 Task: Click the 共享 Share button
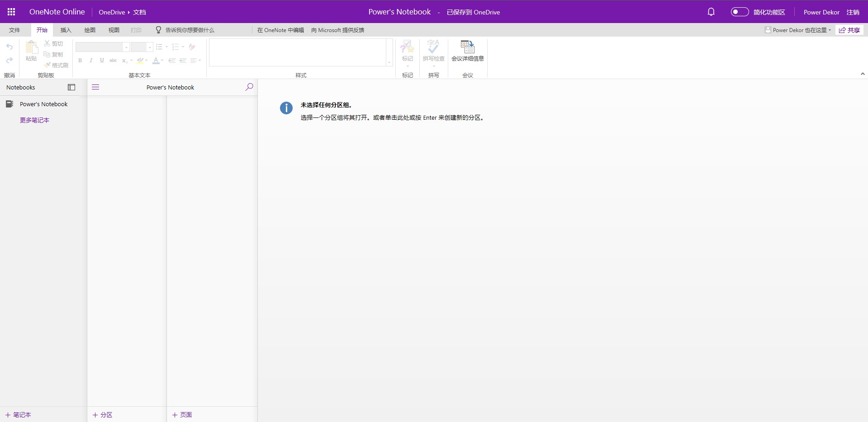849,30
